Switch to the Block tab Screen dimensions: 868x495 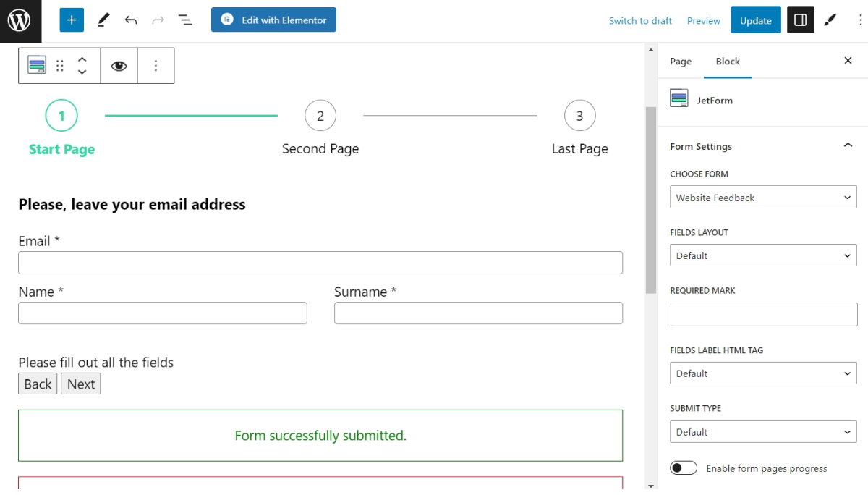(728, 62)
